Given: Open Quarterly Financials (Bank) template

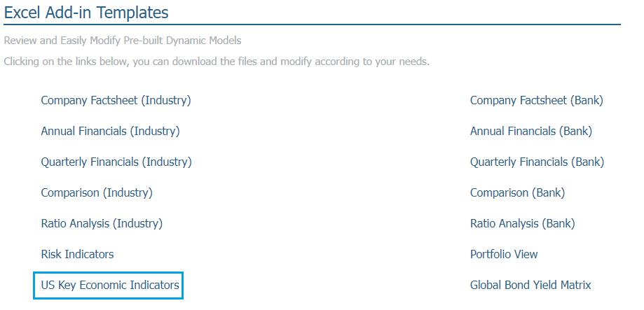Looking at the screenshot, I should pos(537,162).
